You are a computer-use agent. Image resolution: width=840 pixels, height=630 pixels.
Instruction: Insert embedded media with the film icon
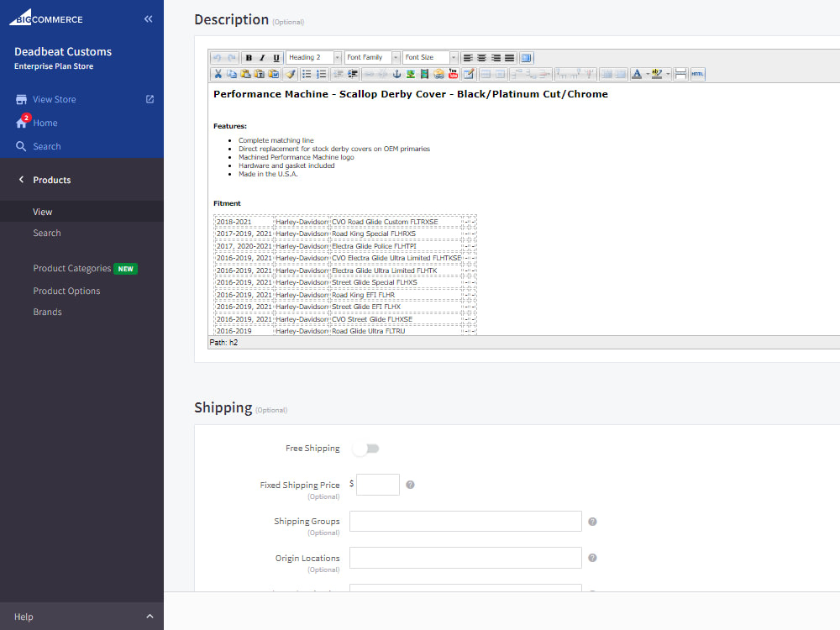pos(424,74)
